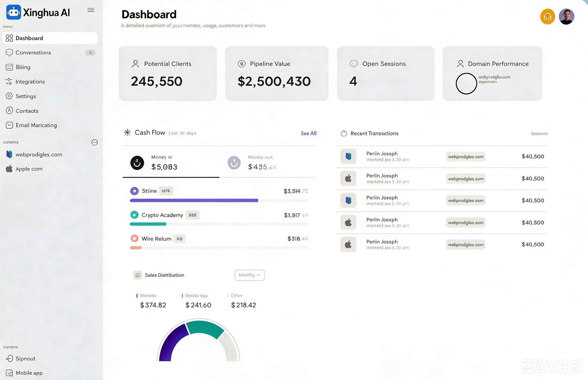
Task: Click Domain Performance person icon
Action: point(460,64)
